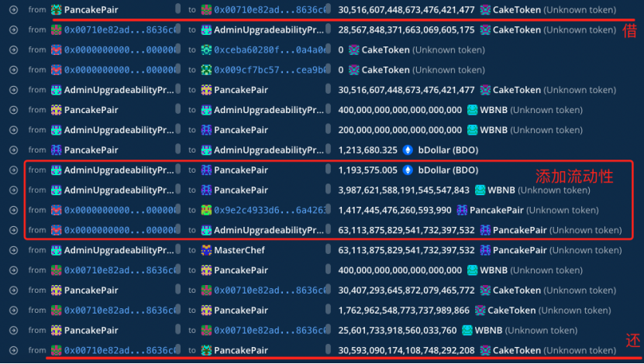The height and width of the screenshot is (364, 644).
Task: Click sender AdminUpgradeabilityPr identicon in 200,000,000,000,000,000,000 row
Action: tap(57, 130)
